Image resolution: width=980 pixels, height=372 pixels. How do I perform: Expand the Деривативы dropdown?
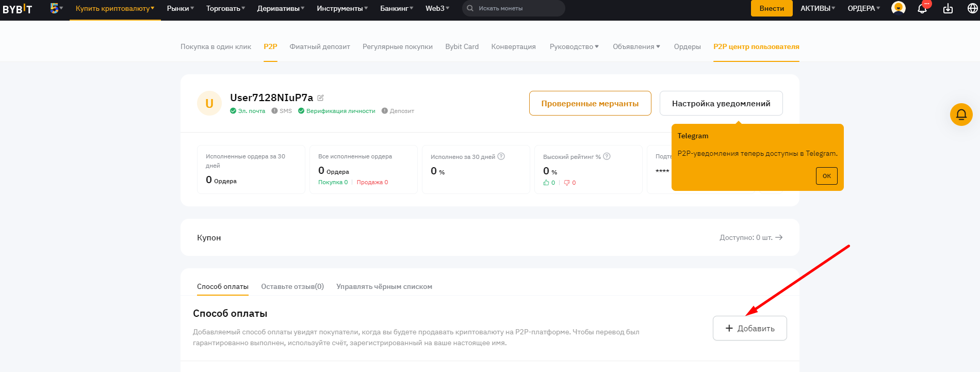pyautogui.click(x=281, y=8)
